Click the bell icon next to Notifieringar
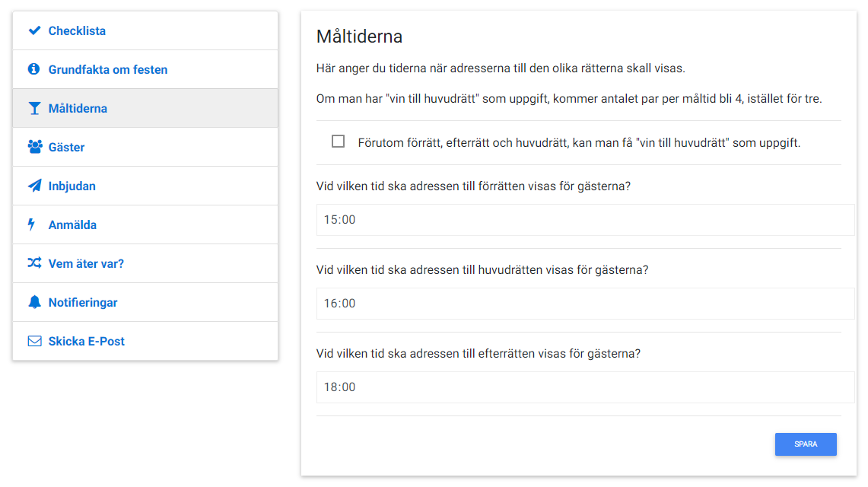 (34, 301)
